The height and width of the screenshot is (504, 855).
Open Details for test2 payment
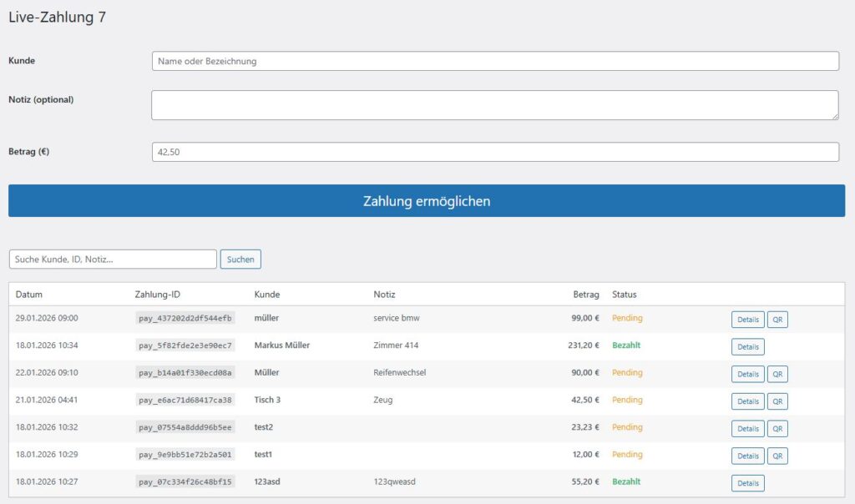coord(747,428)
